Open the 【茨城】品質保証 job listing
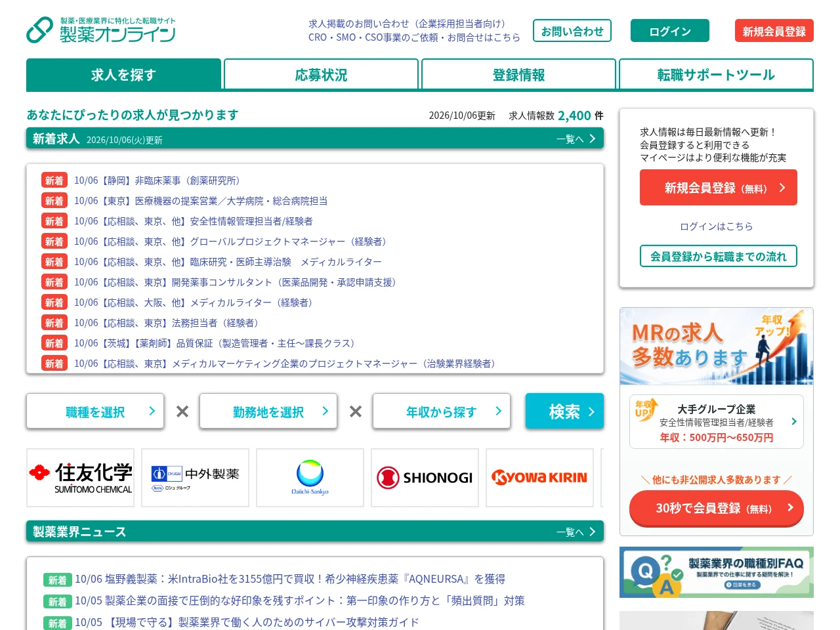840x630 pixels. [217, 343]
